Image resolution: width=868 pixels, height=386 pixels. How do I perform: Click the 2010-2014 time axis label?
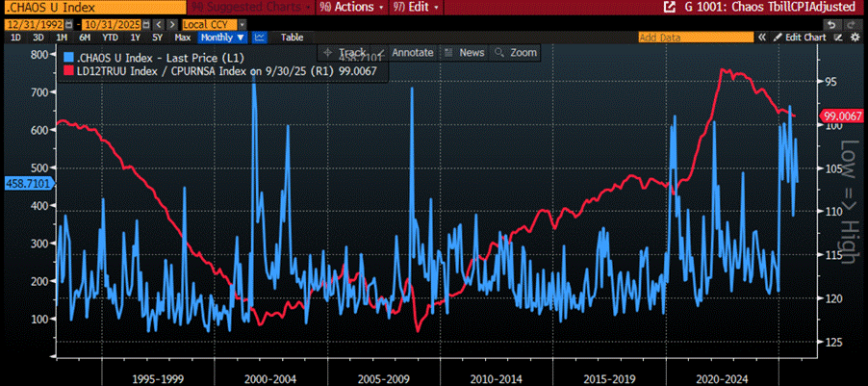coord(497,379)
